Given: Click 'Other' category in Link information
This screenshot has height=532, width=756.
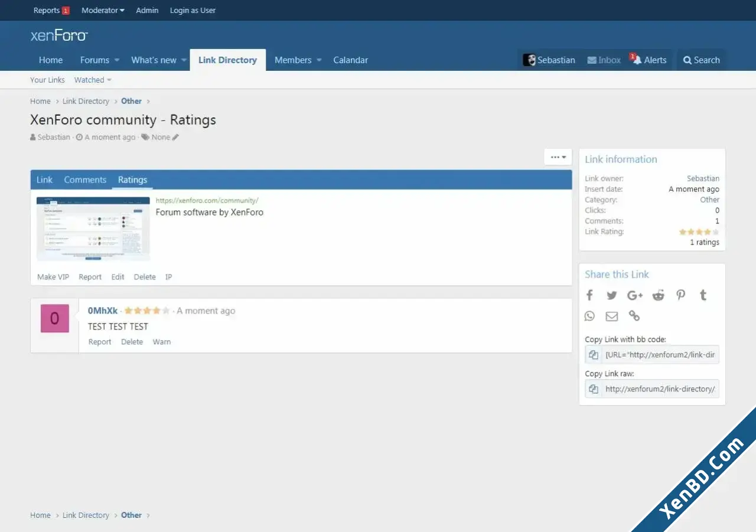Looking at the screenshot, I should point(710,200).
